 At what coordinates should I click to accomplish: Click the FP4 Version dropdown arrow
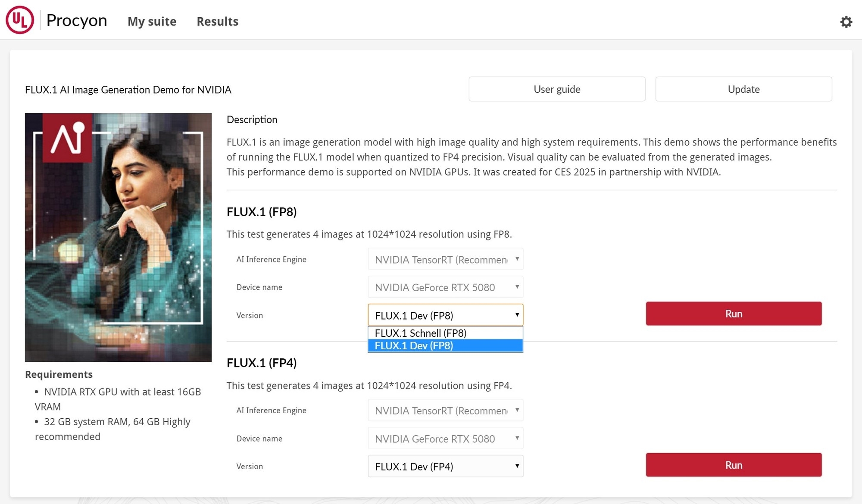pyautogui.click(x=517, y=466)
